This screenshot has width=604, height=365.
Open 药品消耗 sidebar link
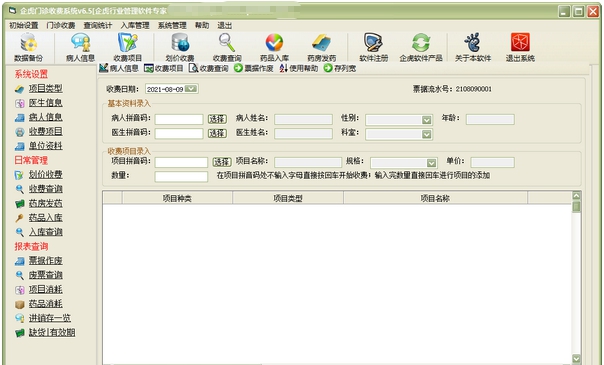[45, 304]
